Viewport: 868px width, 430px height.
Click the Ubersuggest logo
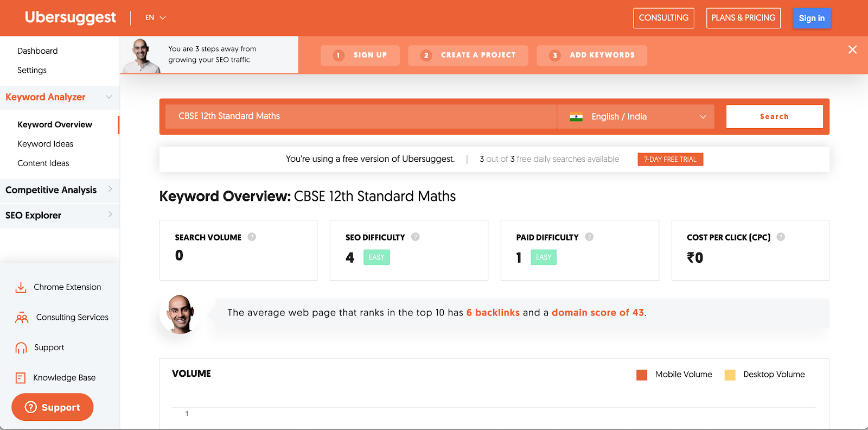tap(71, 18)
